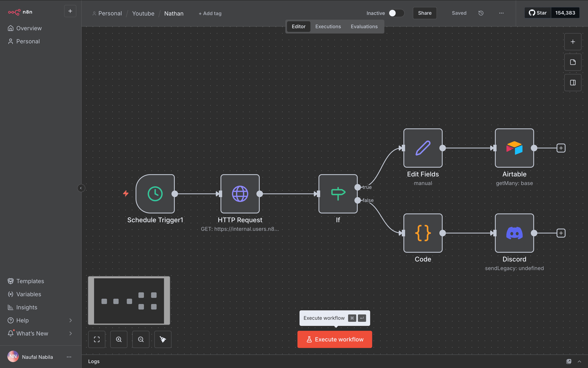Select the If signpost node
The height and width of the screenshot is (368, 588).
coord(338,194)
